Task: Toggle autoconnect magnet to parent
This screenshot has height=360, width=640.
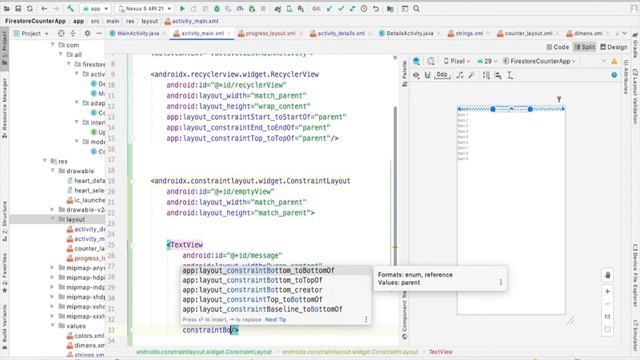Action: tap(427, 75)
